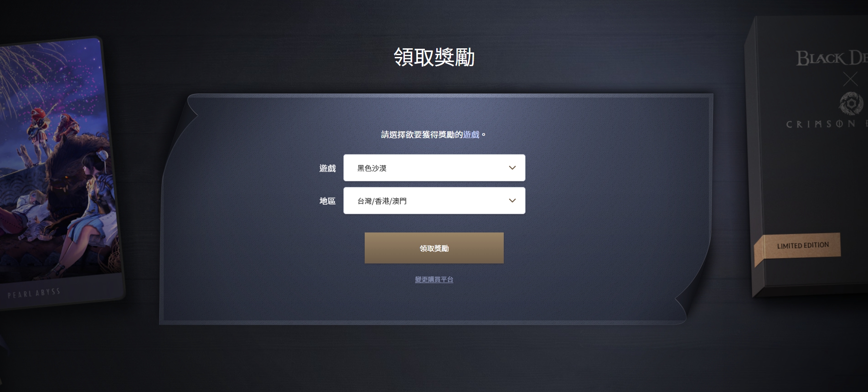Viewport: 868px width, 392px height.
Task: Click the PEARL ABYSS text on the card
Action: (x=34, y=293)
